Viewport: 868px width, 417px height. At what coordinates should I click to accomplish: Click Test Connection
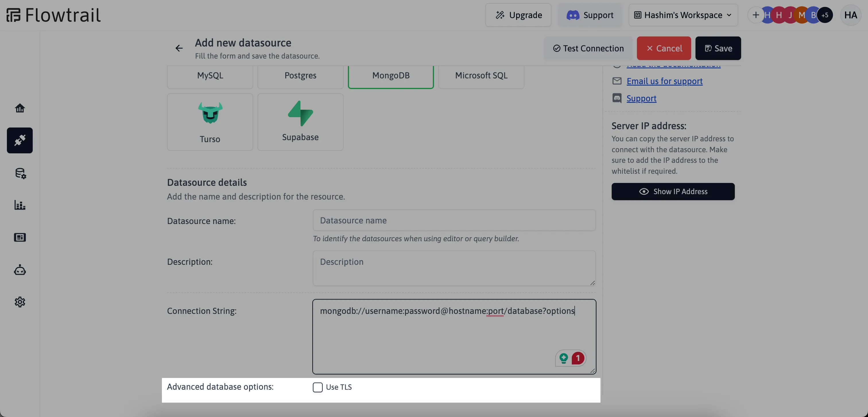pos(588,48)
